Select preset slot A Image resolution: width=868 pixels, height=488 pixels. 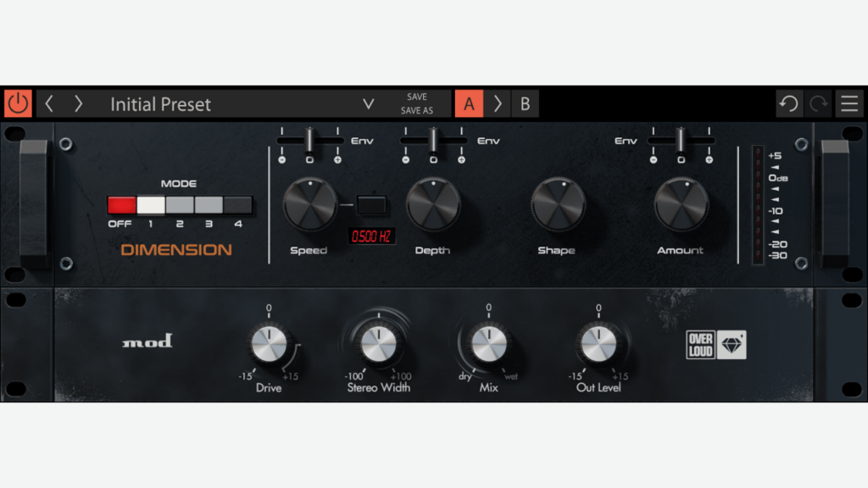tap(469, 103)
